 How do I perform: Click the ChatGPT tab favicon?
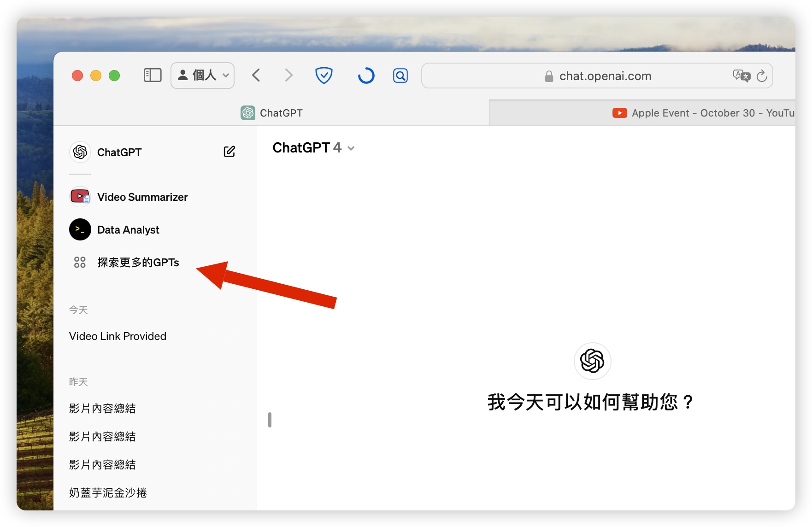[248, 113]
